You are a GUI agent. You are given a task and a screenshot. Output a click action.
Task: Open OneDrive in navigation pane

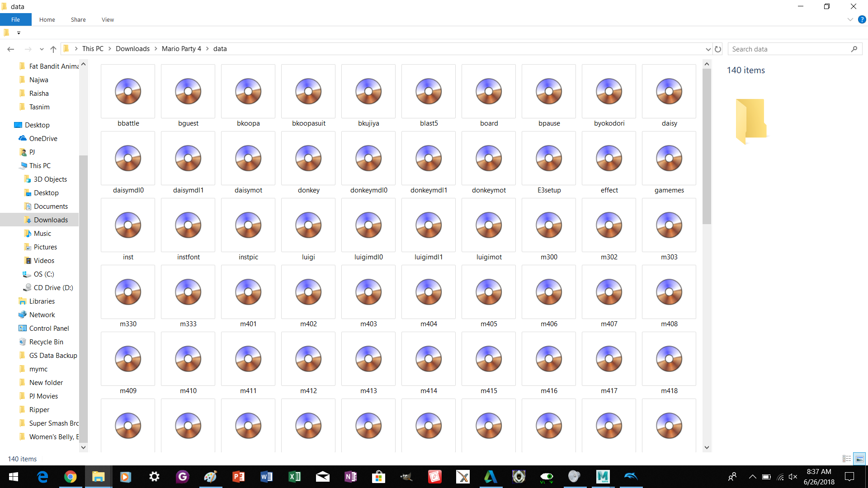click(43, 139)
